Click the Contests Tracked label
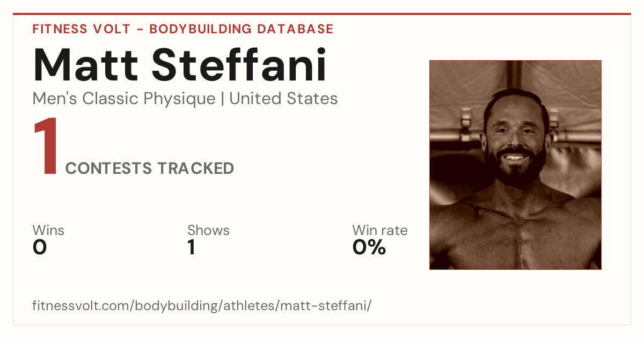This screenshot has width=644, height=338. [149, 168]
